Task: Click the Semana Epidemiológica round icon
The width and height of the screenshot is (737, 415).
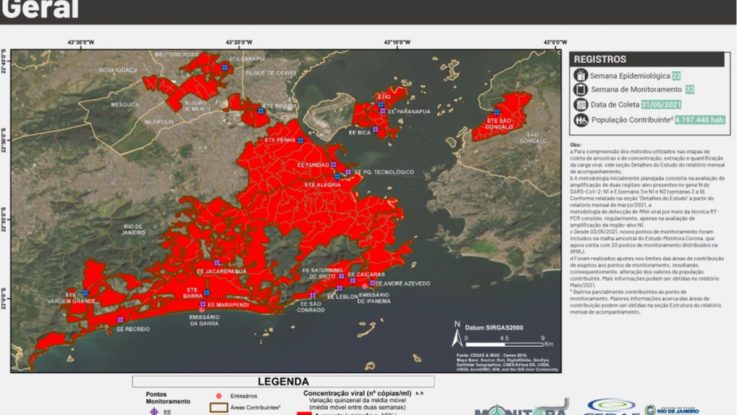Action: (581, 74)
